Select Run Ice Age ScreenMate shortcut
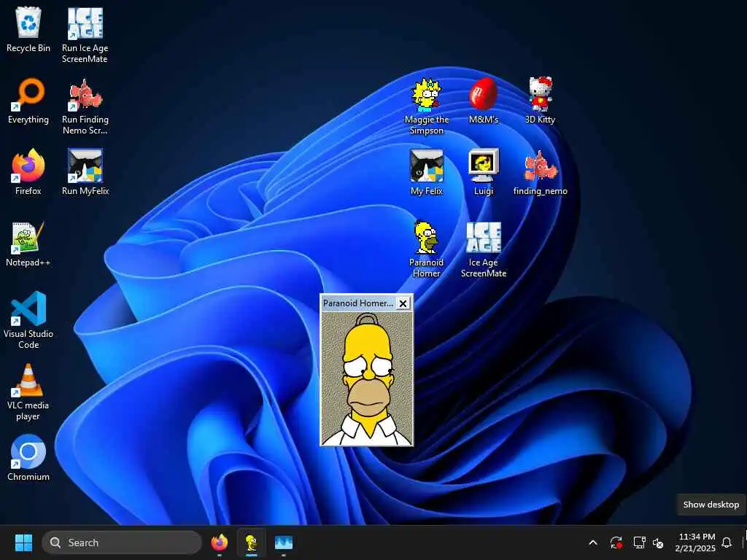The height and width of the screenshot is (560, 747). coord(85,35)
